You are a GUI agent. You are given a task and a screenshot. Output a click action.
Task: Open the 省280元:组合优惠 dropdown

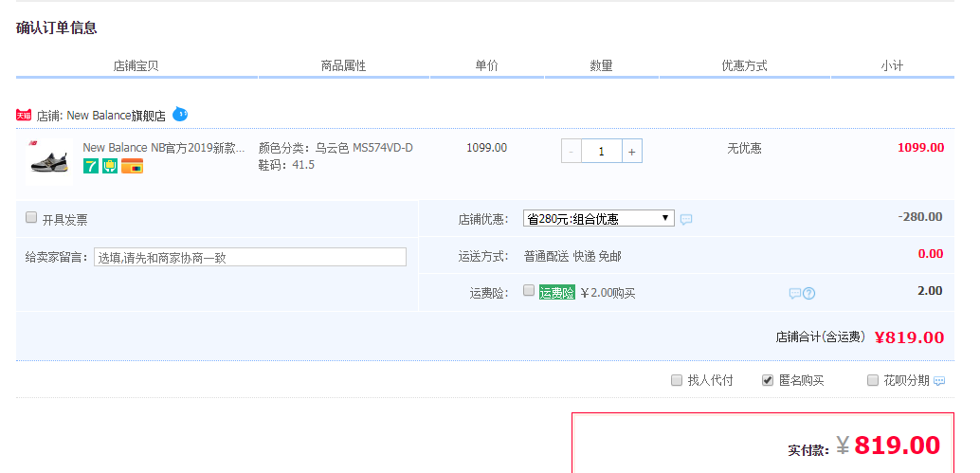point(599,219)
